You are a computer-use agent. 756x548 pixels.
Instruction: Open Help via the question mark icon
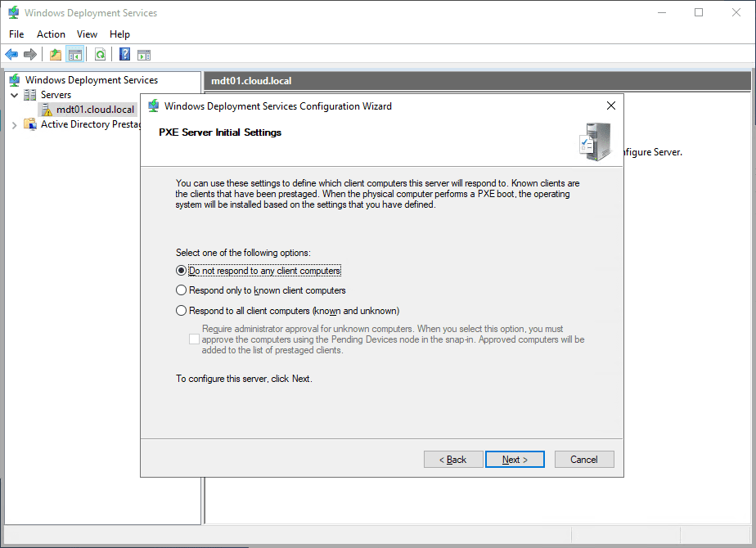point(124,55)
